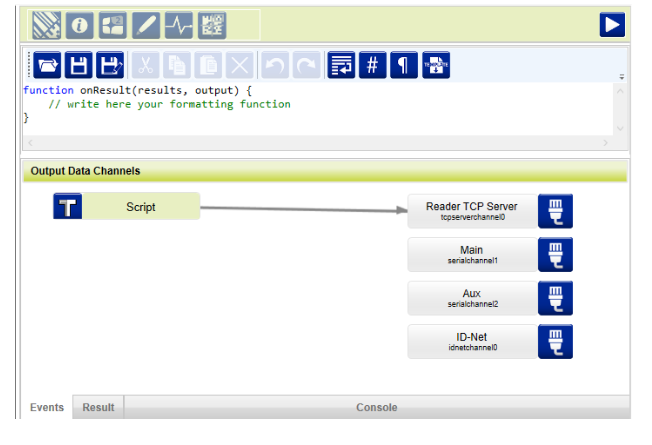Viewport: 652px width, 445px height.
Task: Click the open file folder icon
Action: point(46,66)
